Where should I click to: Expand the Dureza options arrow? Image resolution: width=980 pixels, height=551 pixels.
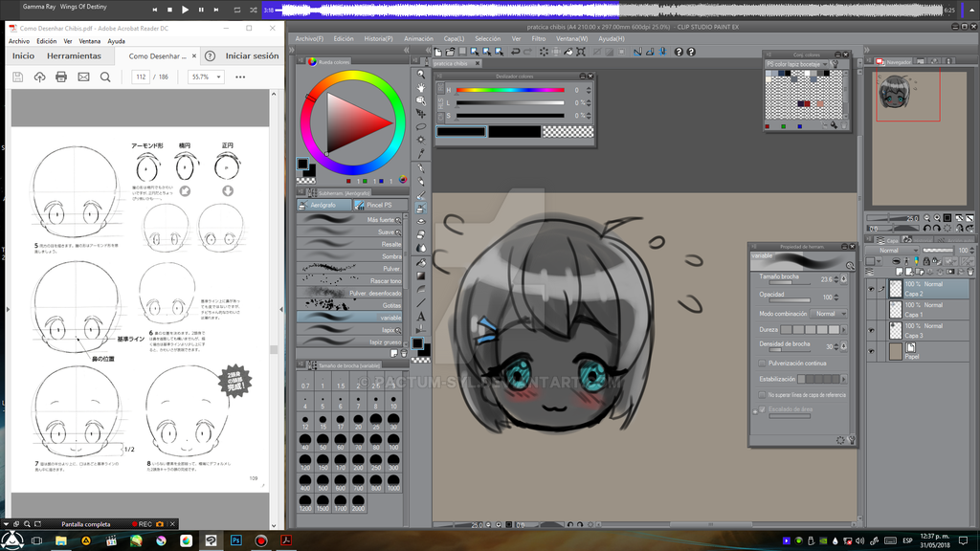tap(844, 329)
